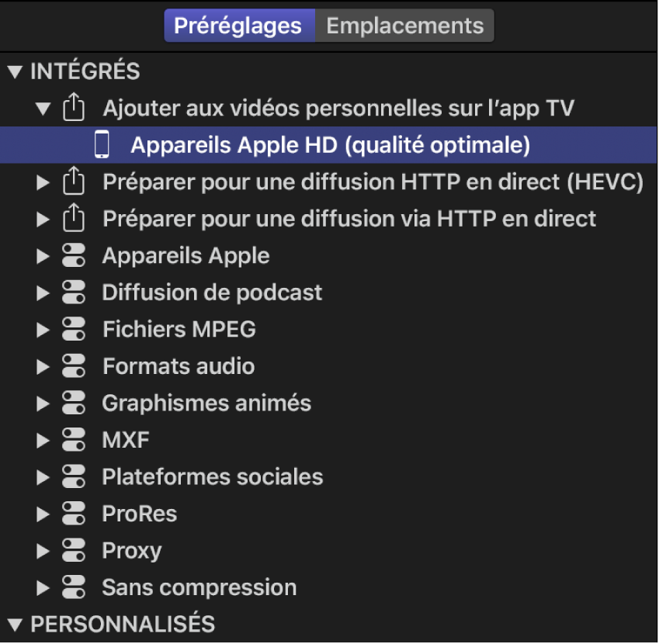The height and width of the screenshot is (644, 659).
Task: Click group icon beside Sans compression
Action: click(72, 587)
